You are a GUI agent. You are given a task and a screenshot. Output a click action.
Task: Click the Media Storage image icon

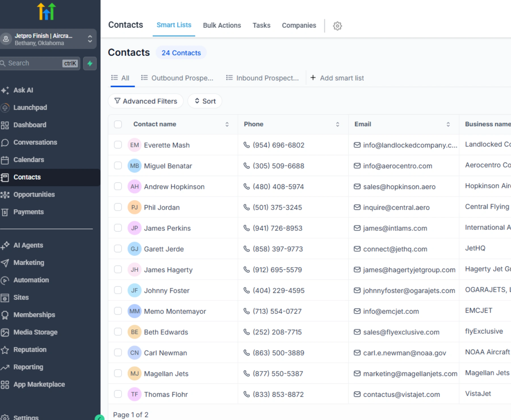click(5, 332)
